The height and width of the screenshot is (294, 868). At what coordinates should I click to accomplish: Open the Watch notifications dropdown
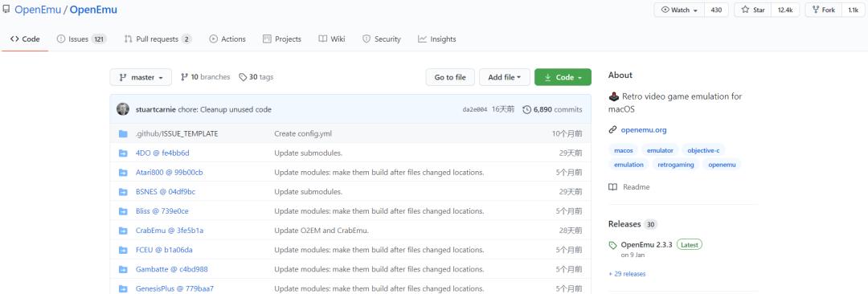tap(679, 10)
